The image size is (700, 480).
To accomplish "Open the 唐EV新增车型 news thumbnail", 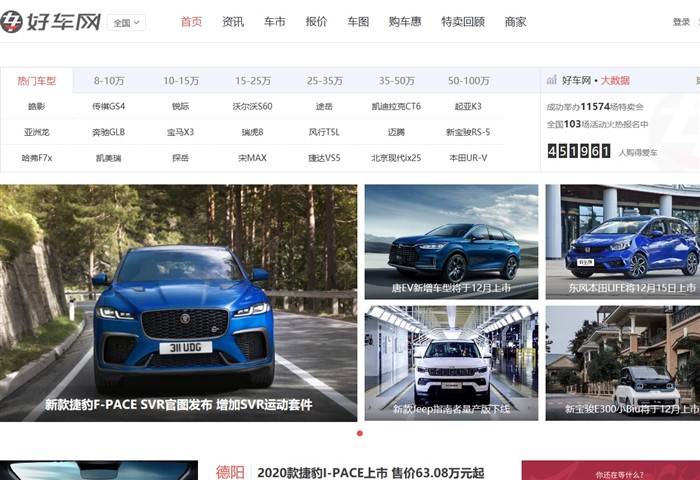I will (x=451, y=242).
